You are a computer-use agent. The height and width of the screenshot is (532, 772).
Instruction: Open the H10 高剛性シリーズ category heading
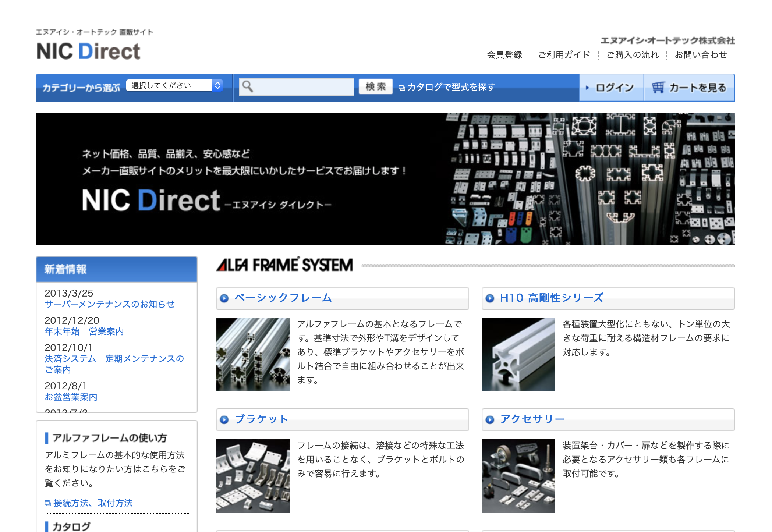coord(552,298)
